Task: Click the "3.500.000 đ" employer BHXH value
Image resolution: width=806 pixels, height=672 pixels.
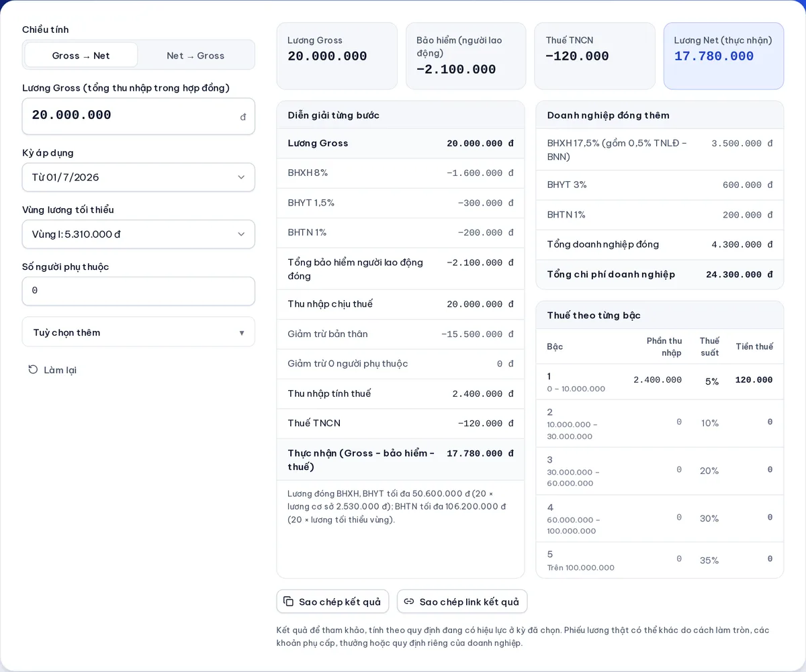Action: pyautogui.click(x=742, y=144)
